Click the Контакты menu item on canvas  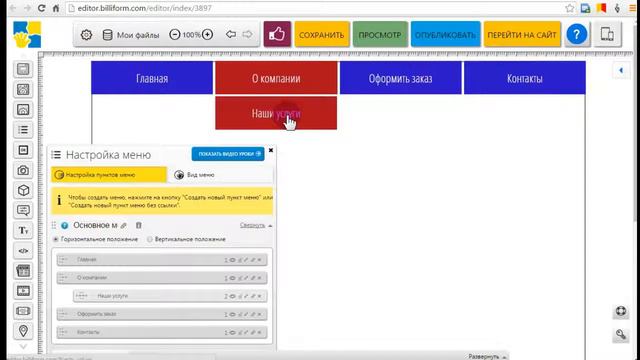(x=525, y=78)
